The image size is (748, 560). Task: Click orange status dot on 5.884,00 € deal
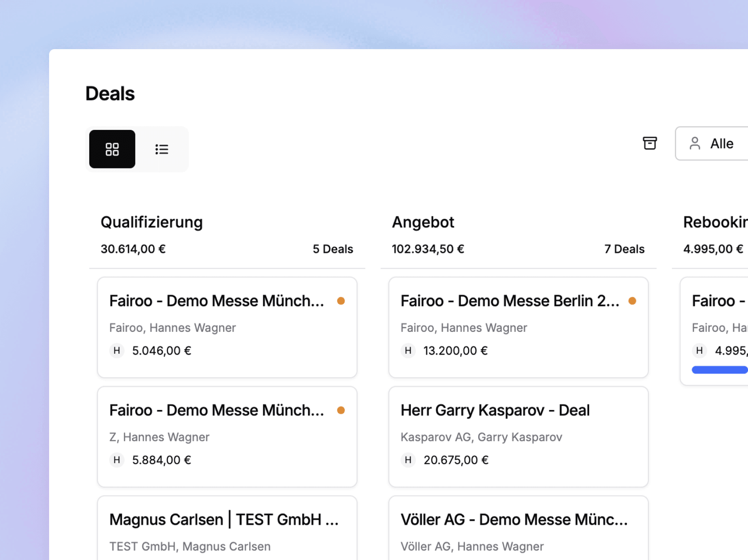point(341,410)
